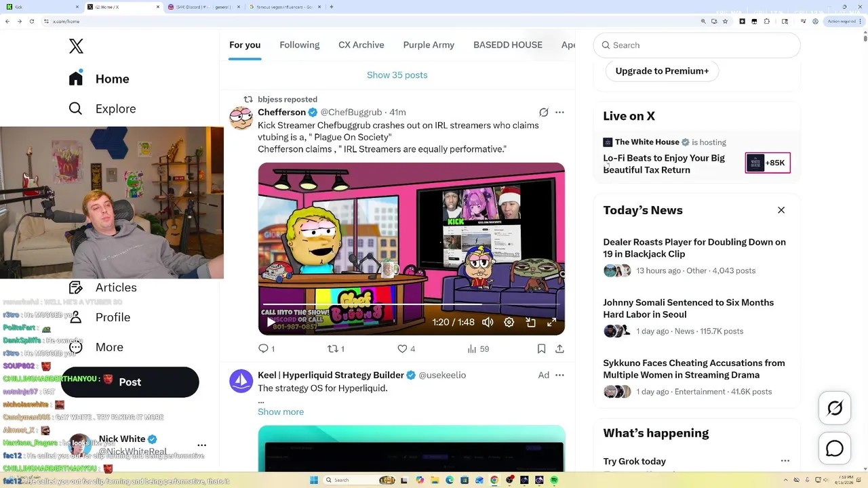
Task: Open Nick White account options menu
Action: tap(201, 445)
